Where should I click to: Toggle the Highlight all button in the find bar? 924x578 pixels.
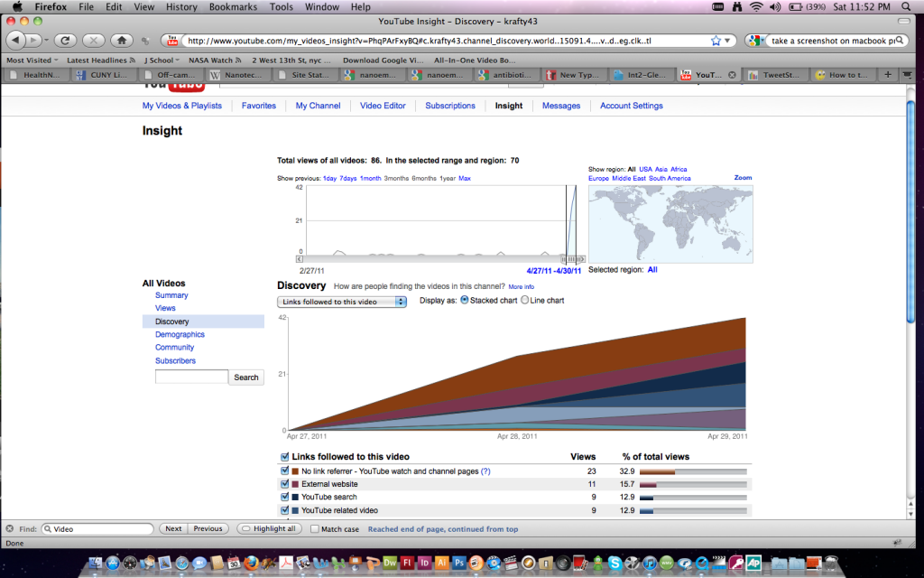point(269,528)
